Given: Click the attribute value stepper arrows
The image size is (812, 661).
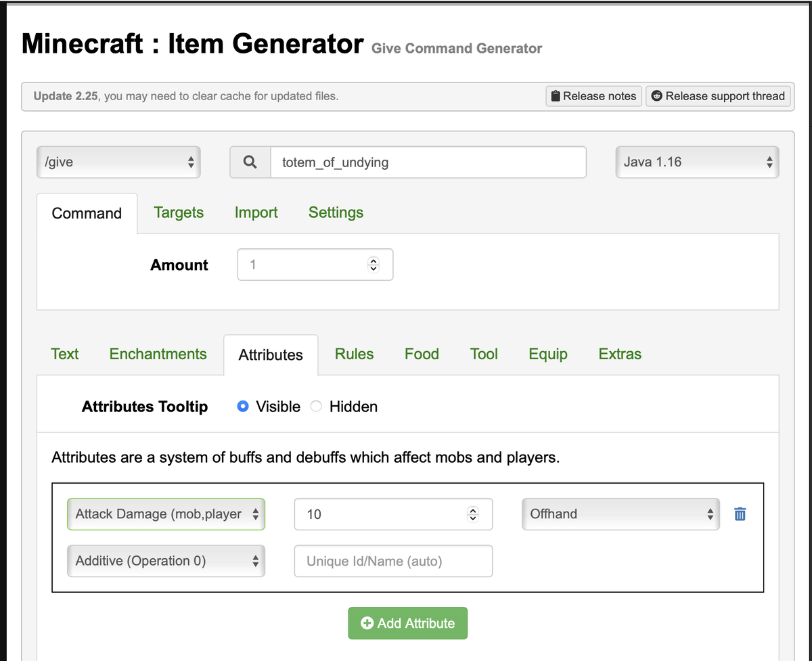Looking at the screenshot, I should pos(473,514).
